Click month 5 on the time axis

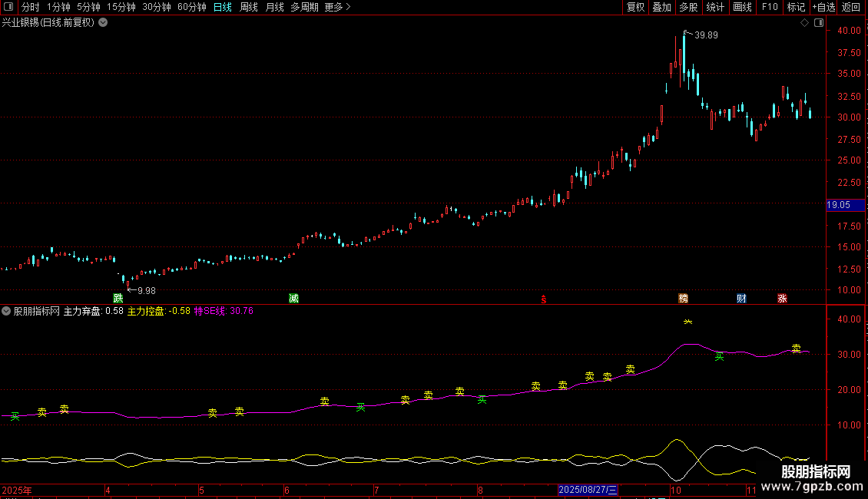201,490
